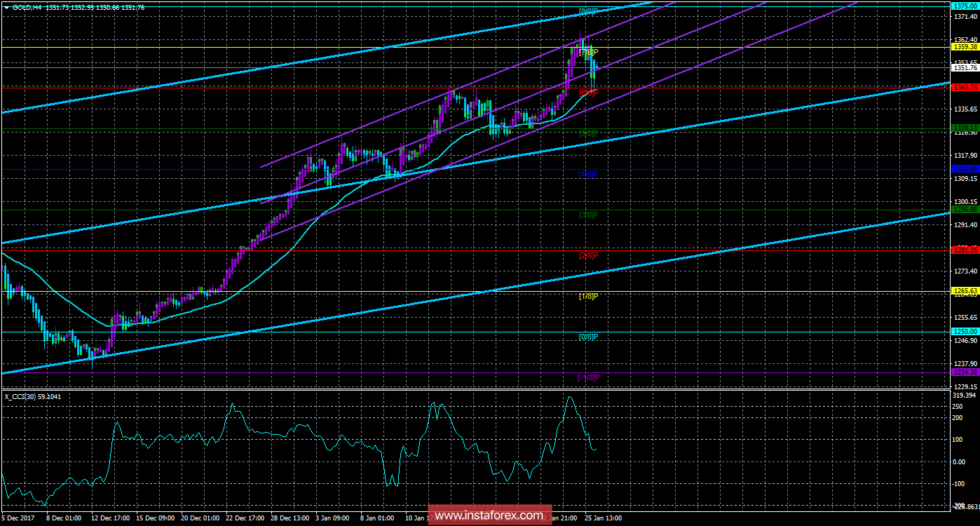Viewport: 980px width, 526px height.
Task: Click the 1234.38 purple price tag
Action: [965, 372]
